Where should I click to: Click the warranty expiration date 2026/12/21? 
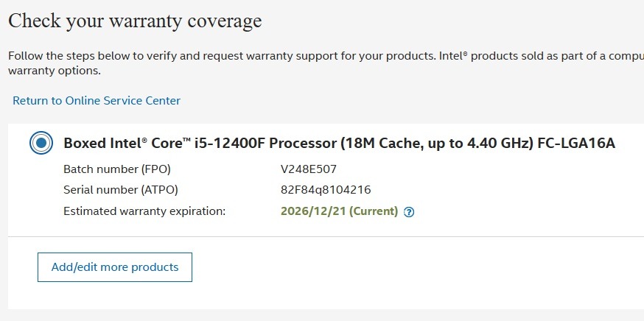click(313, 211)
